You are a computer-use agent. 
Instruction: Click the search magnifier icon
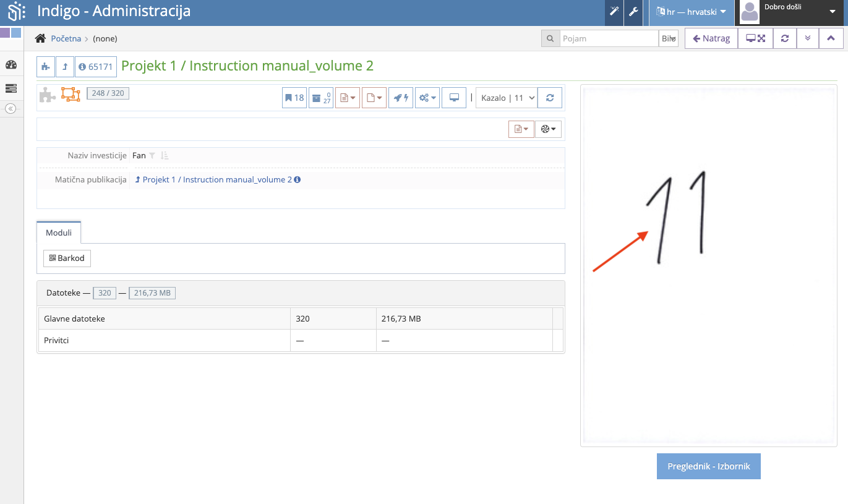(550, 38)
